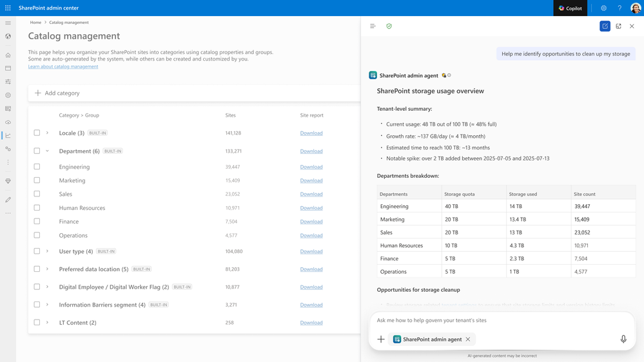Click the vertical ellipsis in sidebar

8,162
